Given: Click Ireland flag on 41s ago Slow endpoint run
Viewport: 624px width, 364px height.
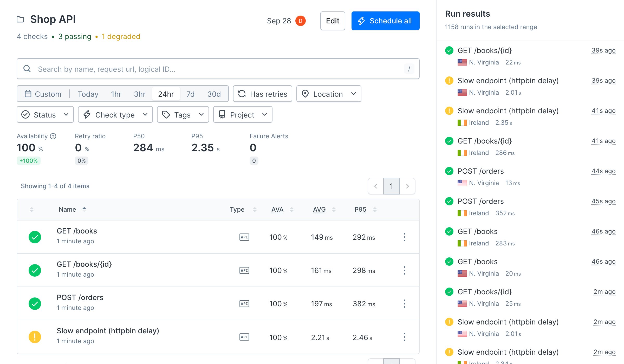Looking at the screenshot, I should point(462,123).
